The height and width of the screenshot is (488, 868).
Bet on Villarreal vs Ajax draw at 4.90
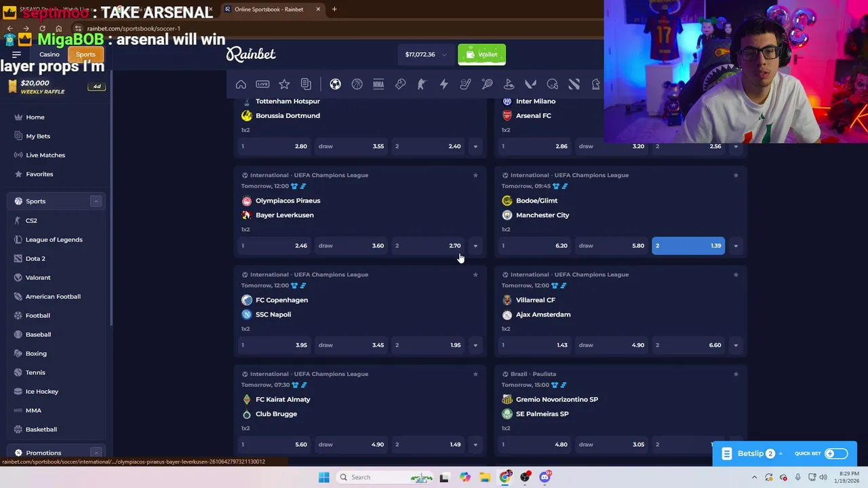[611, 345]
